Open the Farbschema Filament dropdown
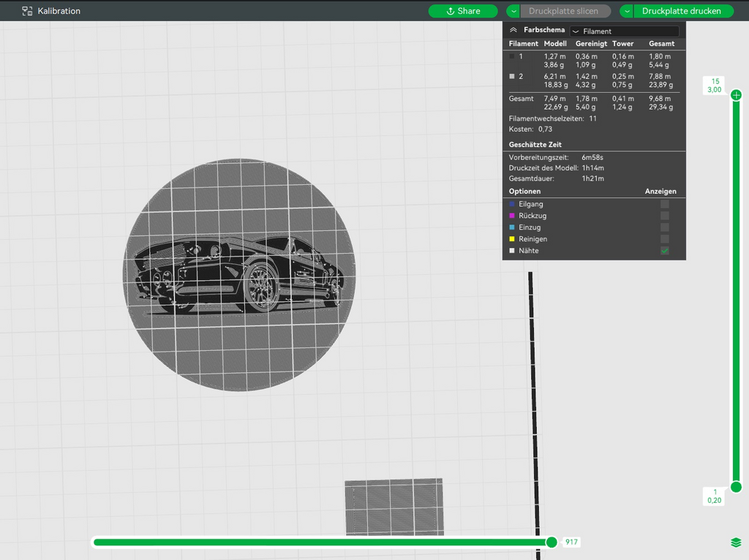The height and width of the screenshot is (560, 749). 625,31
